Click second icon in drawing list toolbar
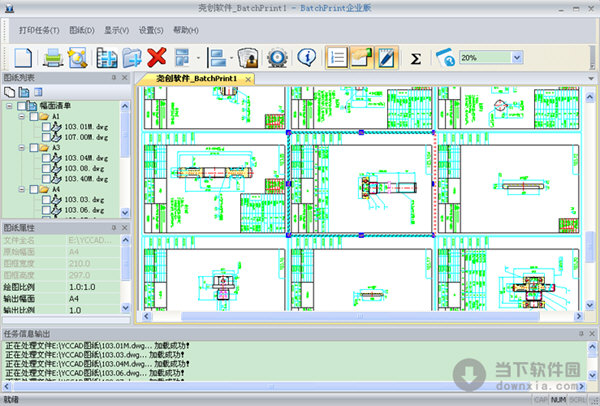The image size is (600, 406). click(24, 92)
